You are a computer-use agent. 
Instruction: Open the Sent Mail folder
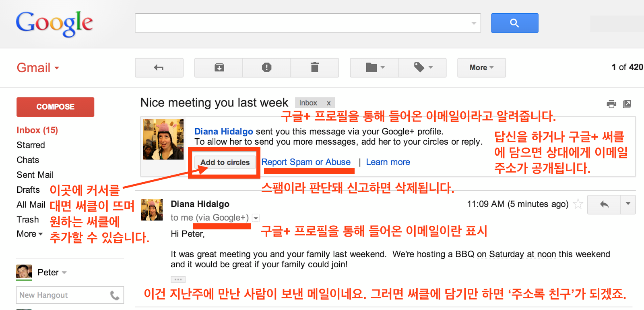(35, 175)
